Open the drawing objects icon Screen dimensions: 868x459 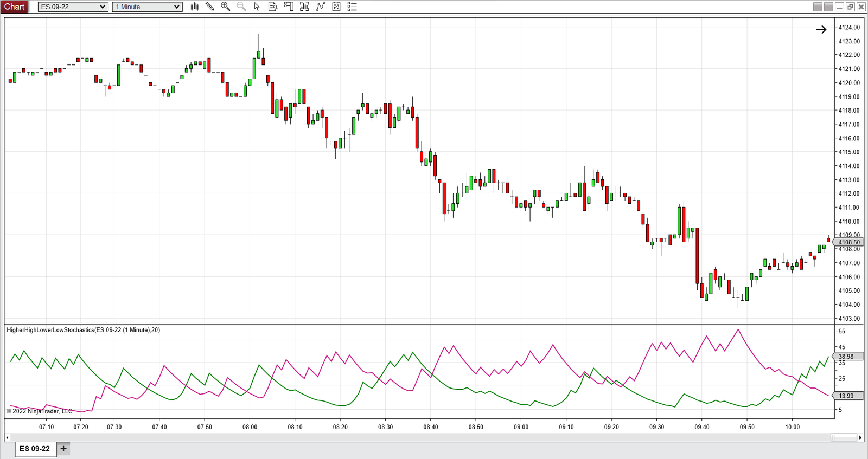tap(336, 7)
